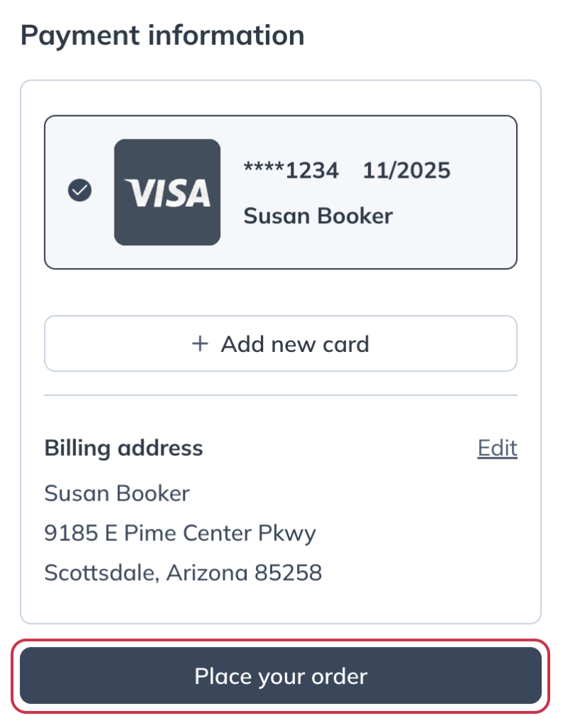Click the Billing address heading
The width and height of the screenshot is (563, 728).
pyautogui.click(x=124, y=449)
